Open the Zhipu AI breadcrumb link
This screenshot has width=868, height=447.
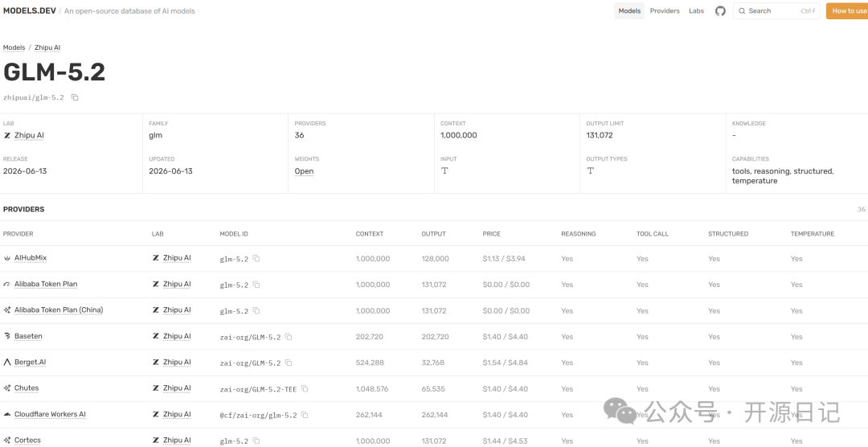point(47,47)
